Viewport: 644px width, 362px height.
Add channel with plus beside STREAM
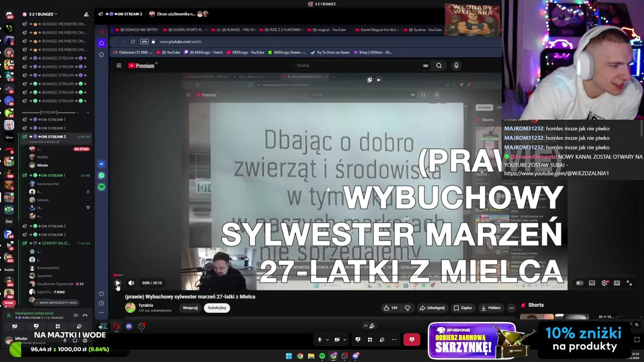(88, 113)
